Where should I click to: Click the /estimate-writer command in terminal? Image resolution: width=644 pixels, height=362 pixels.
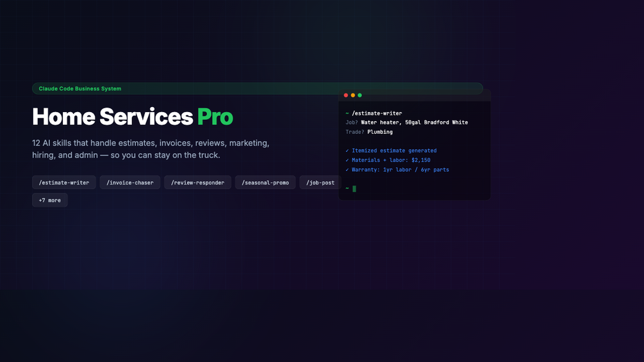click(377, 113)
